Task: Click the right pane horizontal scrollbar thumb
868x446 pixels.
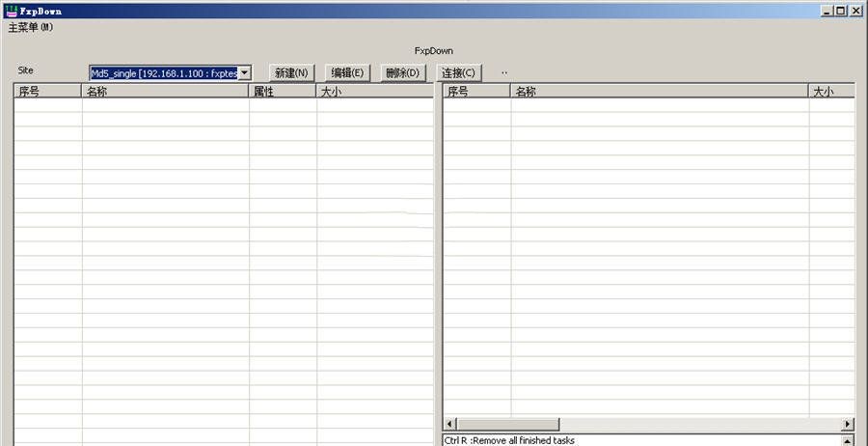Action: tap(507, 425)
